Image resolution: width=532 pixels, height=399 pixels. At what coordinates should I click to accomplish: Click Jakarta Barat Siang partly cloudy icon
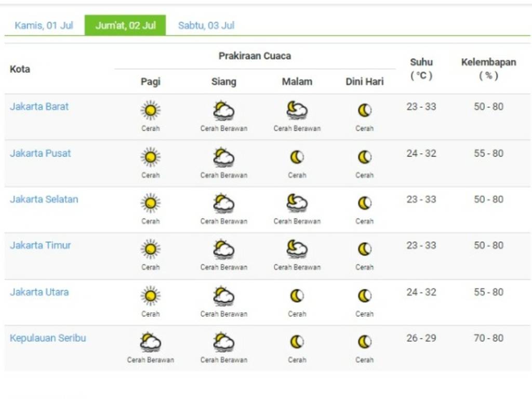223,111
